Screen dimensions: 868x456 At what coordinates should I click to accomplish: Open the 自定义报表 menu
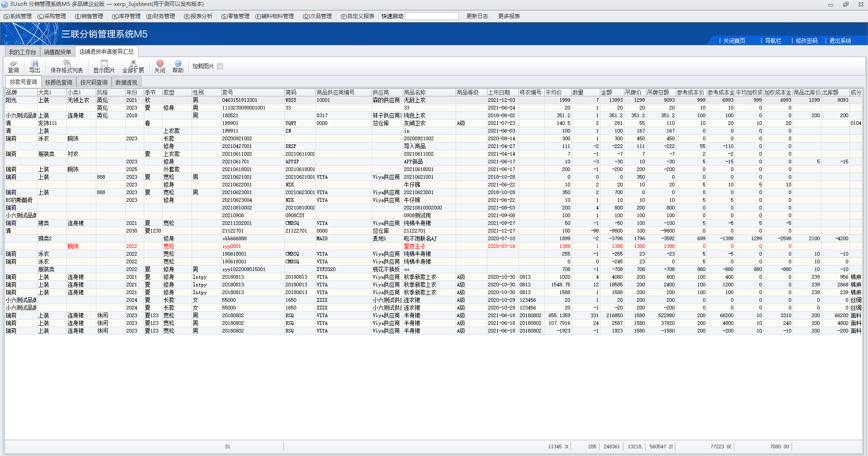[x=358, y=16]
